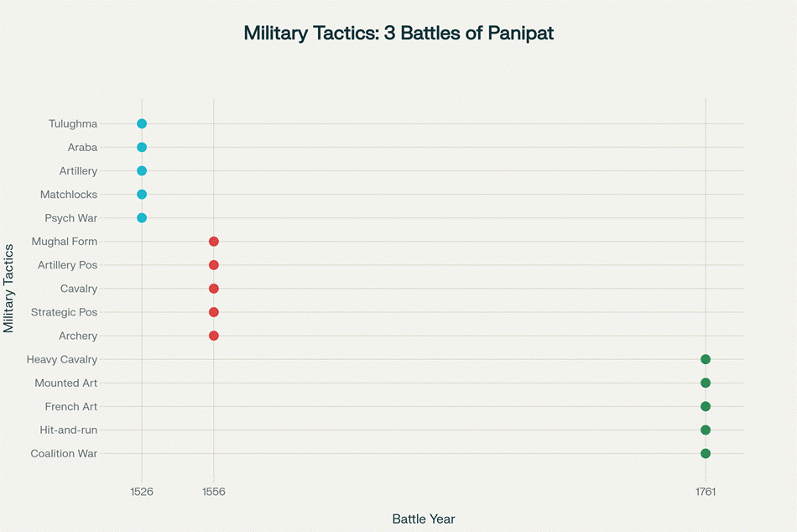Screen dimensions: 797x532
Task: Select the blue Psych War marker
Action: pos(142,218)
